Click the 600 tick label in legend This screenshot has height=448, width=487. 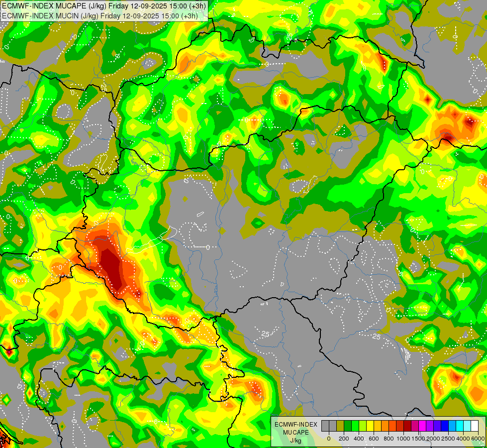point(374,439)
